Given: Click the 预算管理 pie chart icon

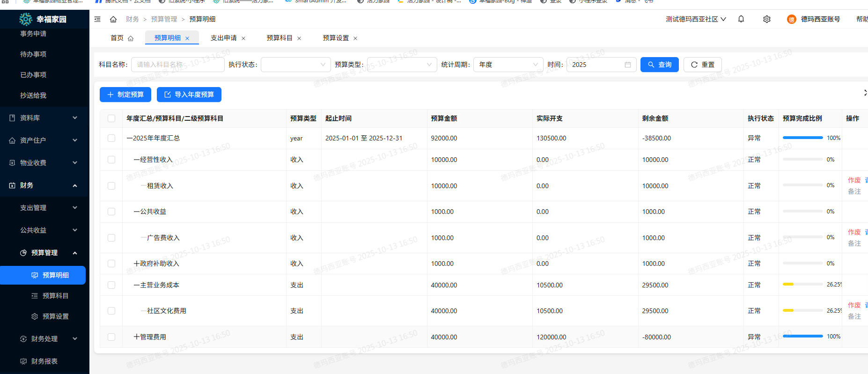Looking at the screenshot, I should [x=23, y=253].
